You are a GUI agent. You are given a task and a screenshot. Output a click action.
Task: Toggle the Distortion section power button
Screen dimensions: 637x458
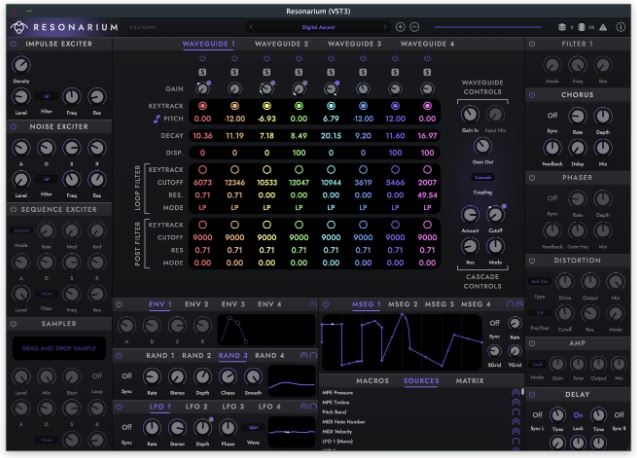coord(532,262)
